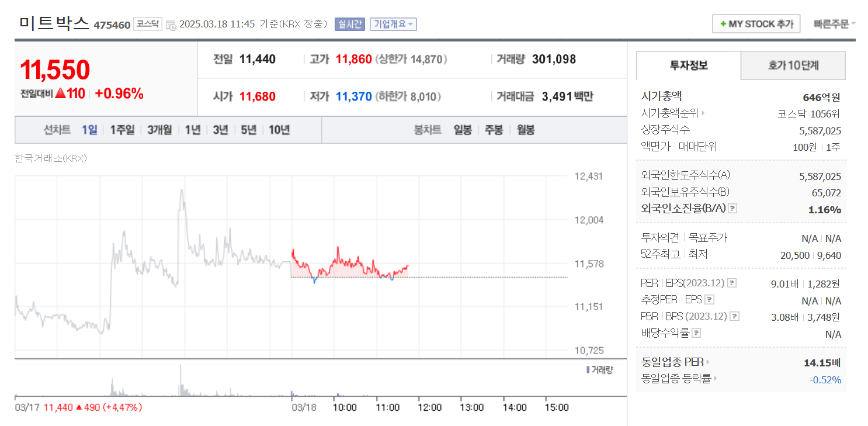The height and width of the screenshot is (426, 868).
Task: Click the 12,431 price axis label
Action: (x=588, y=176)
